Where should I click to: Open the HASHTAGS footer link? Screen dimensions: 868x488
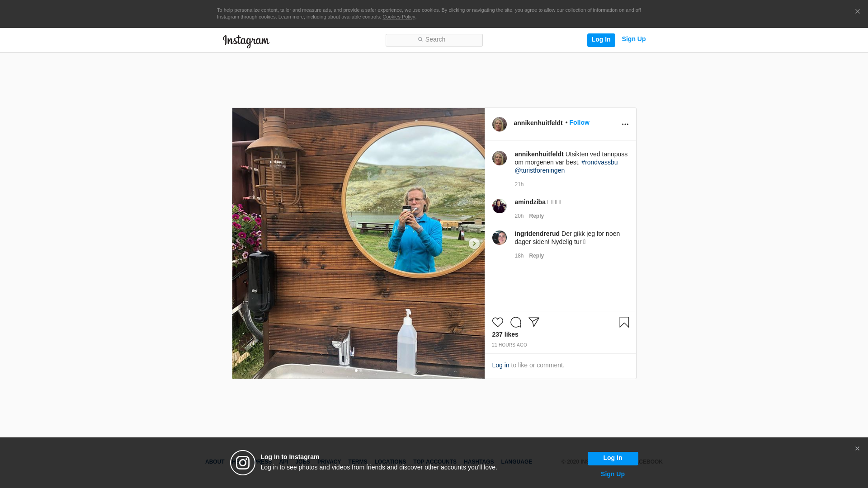click(478, 462)
